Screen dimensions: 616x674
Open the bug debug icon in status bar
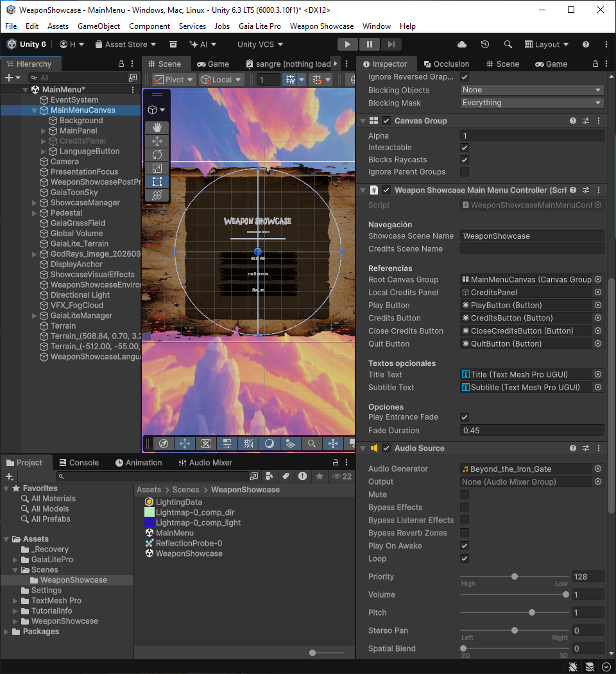pyautogui.click(x=573, y=667)
